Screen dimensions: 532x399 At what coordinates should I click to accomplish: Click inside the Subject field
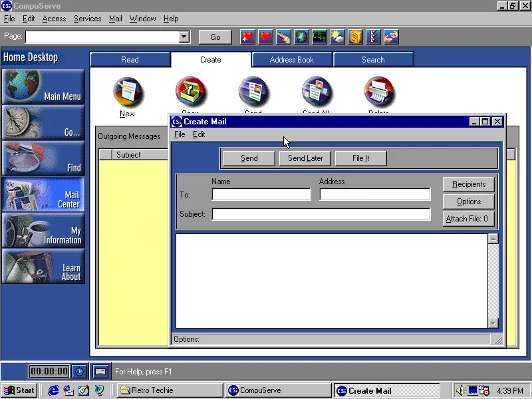pyautogui.click(x=320, y=214)
